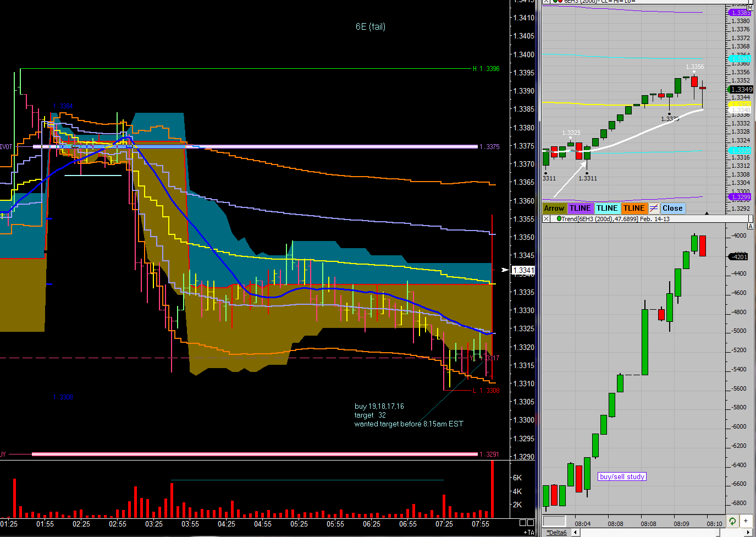Select the L 1.3308 low line label
This screenshot has width=756, height=537.
coord(487,391)
